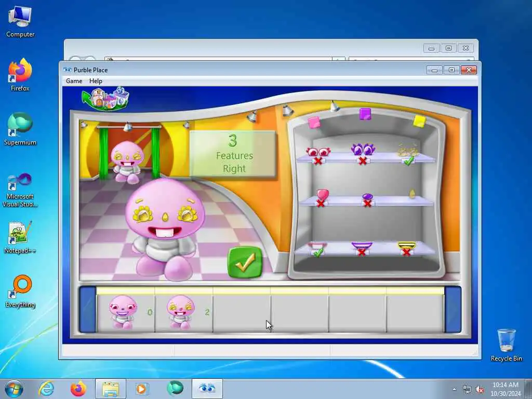This screenshot has width=532, height=399.
Task: Close the Purble Place window
Action: 469,70
